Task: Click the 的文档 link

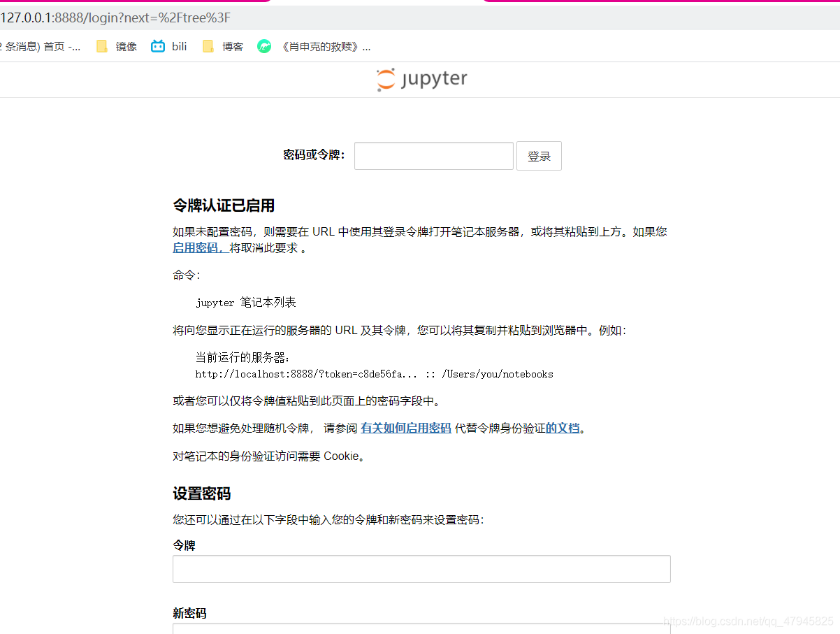Action: (x=563, y=428)
